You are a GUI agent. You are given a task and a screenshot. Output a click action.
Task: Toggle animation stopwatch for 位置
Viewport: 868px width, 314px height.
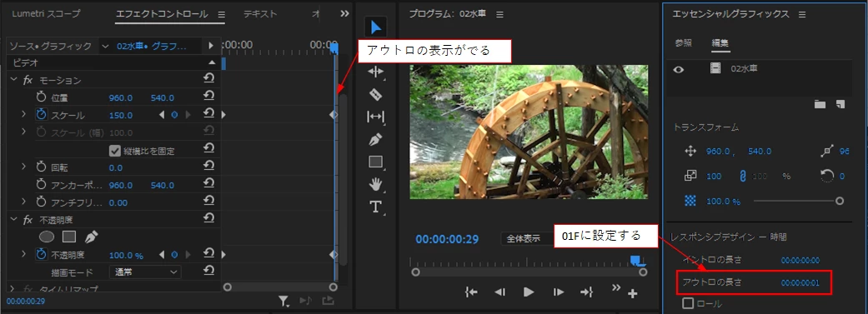click(42, 97)
